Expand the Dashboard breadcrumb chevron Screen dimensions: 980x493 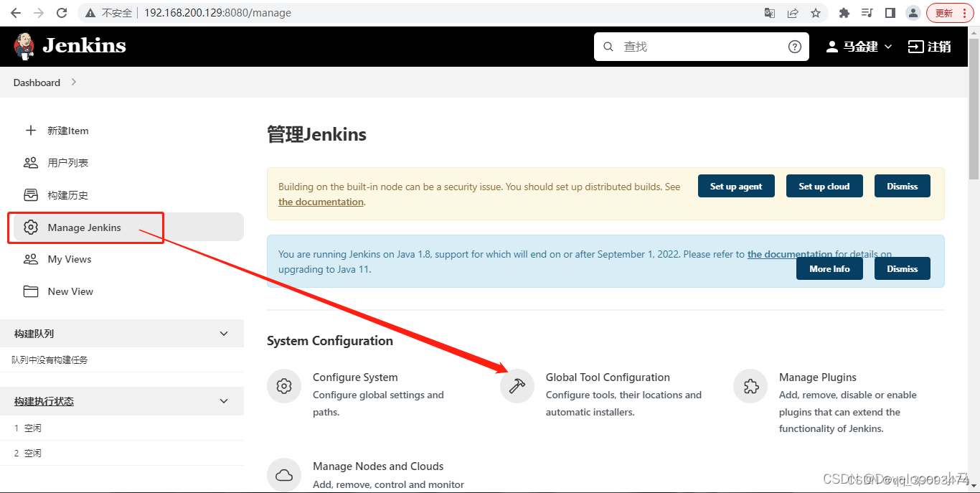(74, 83)
